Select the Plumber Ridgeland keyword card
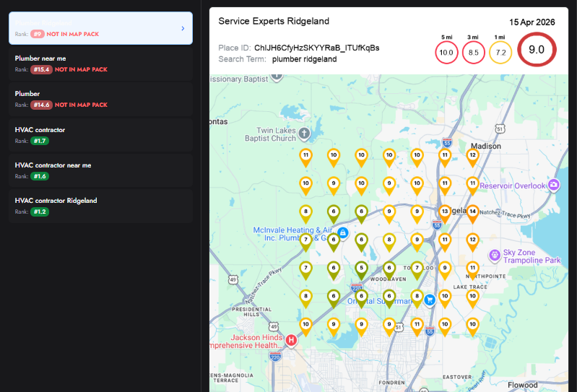Image resolution: width=577 pixels, height=392 pixels. pos(100,28)
